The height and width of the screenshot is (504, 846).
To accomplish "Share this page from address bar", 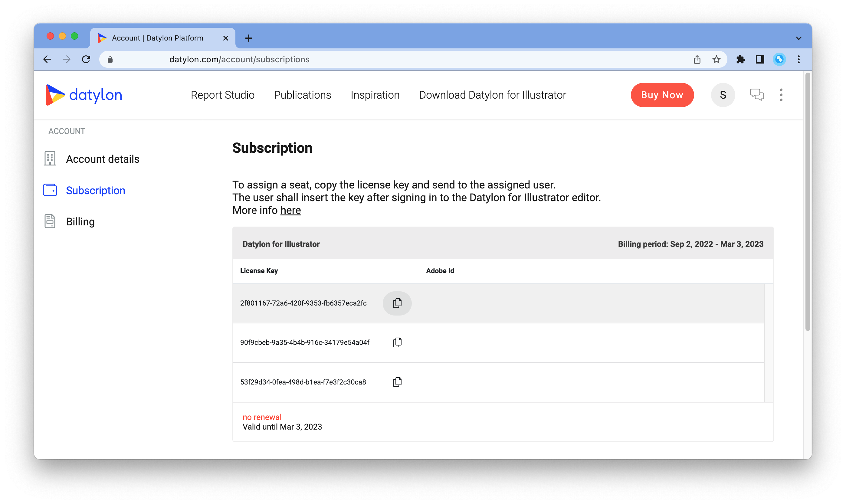I will click(x=697, y=59).
